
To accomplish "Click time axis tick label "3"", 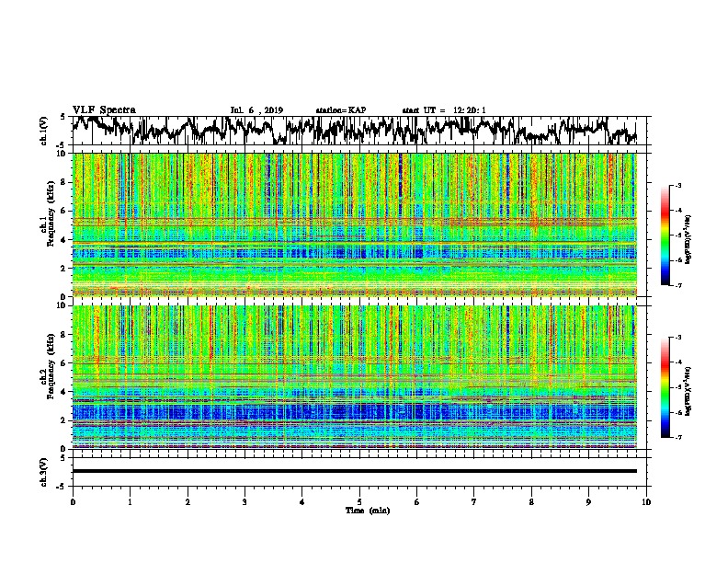I will [245, 502].
